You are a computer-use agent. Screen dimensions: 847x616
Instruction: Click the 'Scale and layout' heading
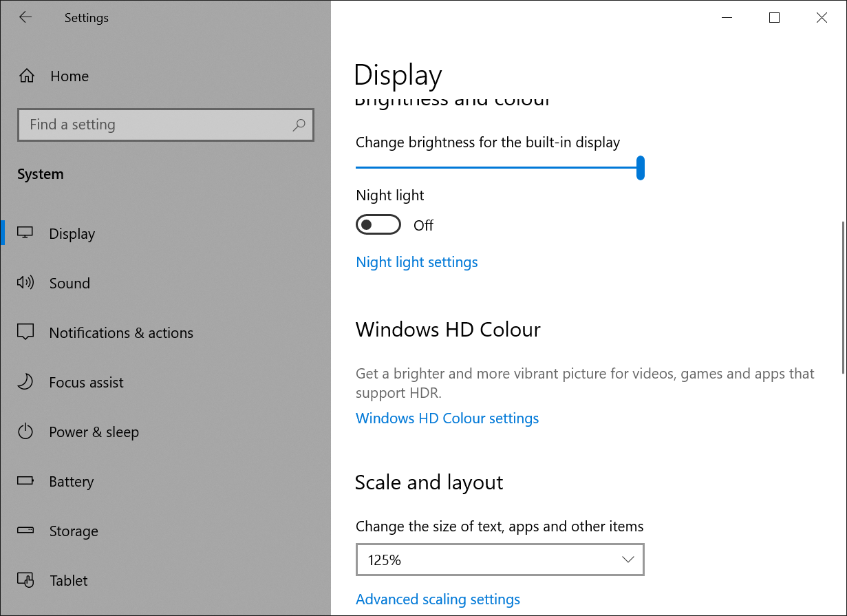click(429, 482)
